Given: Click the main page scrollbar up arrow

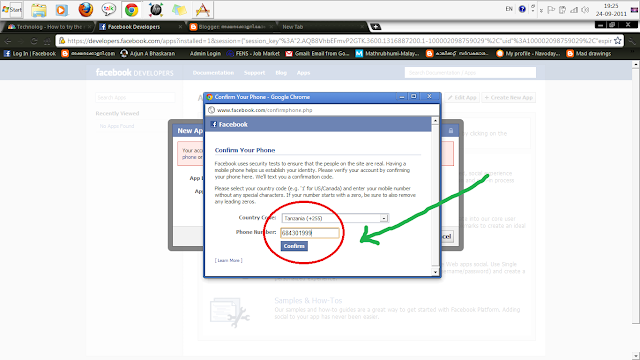Looking at the screenshot, I should tap(636, 64).
